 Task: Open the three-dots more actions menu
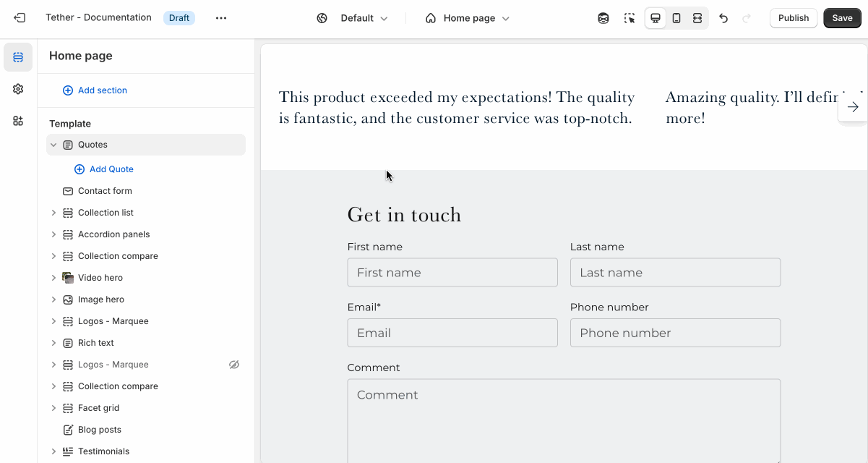[x=221, y=18]
